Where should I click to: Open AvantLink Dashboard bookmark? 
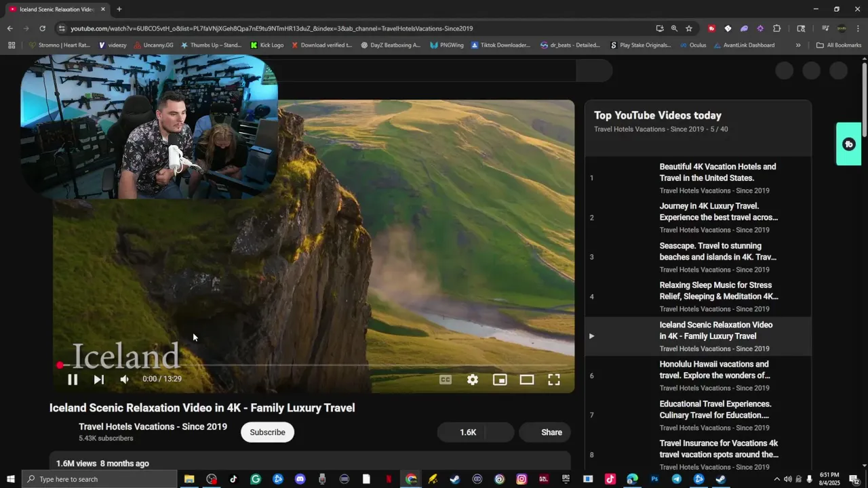744,45
